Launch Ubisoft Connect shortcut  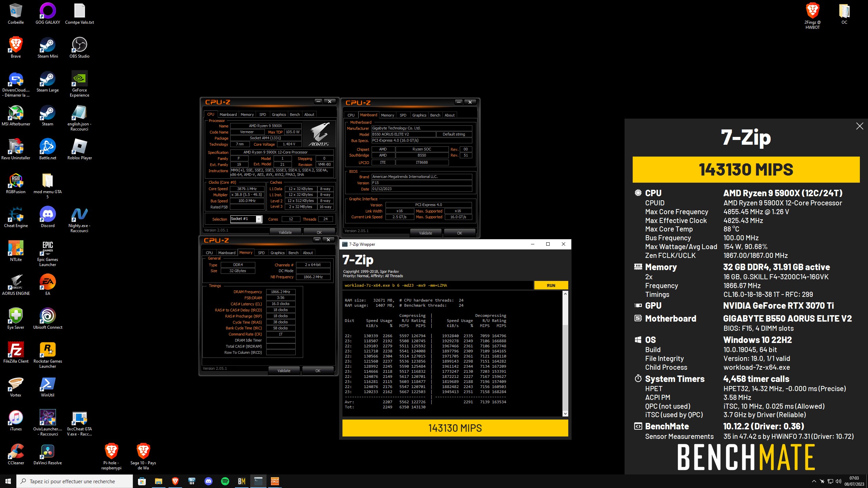click(x=48, y=319)
